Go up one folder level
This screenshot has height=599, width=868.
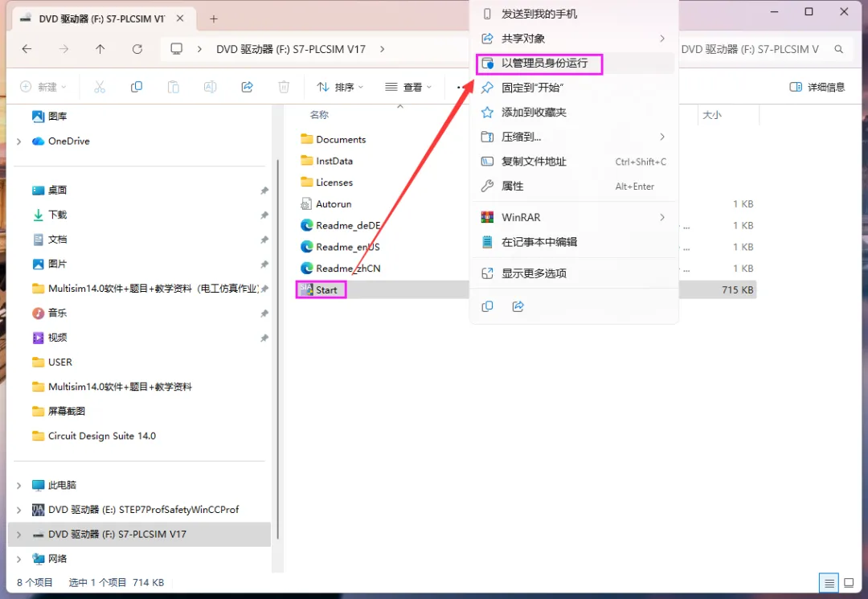click(x=100, y=49)
